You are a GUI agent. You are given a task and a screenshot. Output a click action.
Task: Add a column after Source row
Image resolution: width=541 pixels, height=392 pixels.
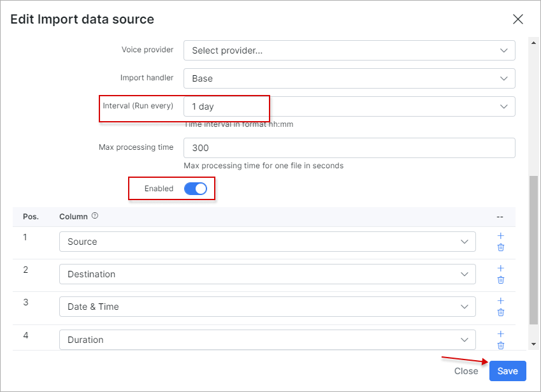point(501,236)
